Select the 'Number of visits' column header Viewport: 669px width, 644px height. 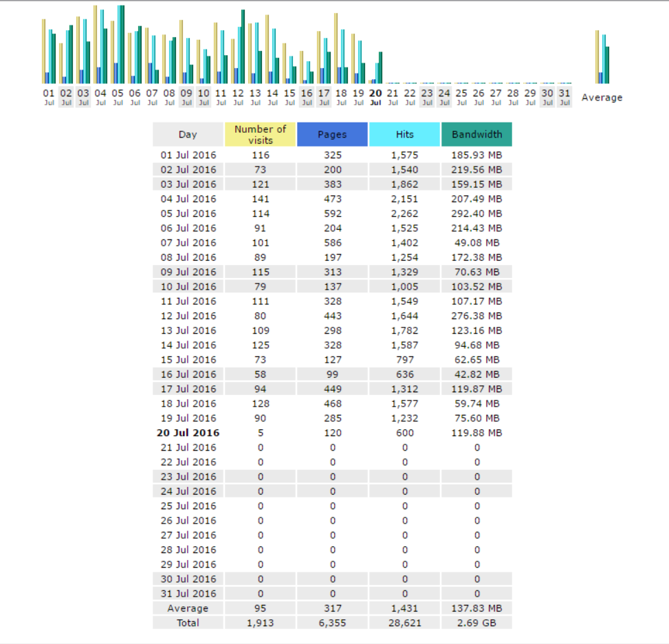tap(261, 135)
